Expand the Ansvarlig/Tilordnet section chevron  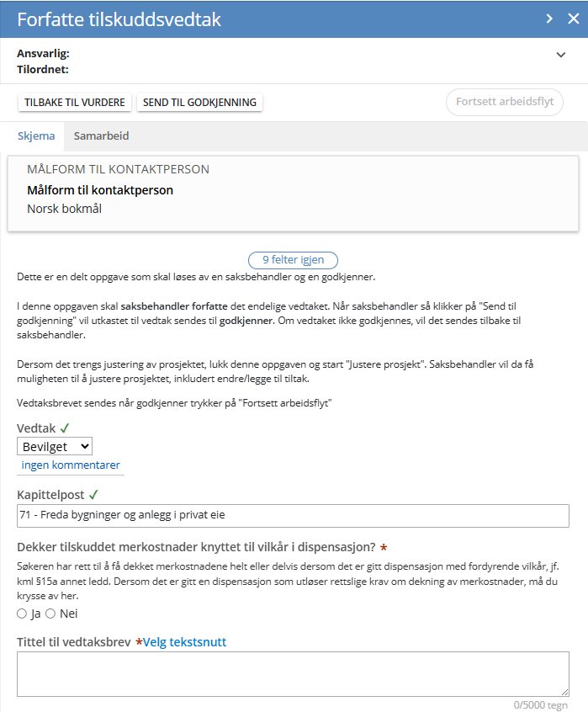click(560, 54)
